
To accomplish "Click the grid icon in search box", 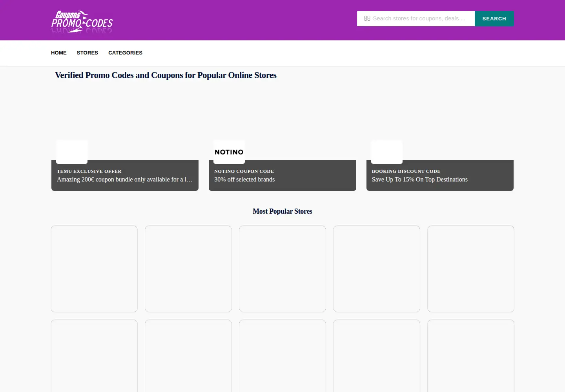I will 367,18.
